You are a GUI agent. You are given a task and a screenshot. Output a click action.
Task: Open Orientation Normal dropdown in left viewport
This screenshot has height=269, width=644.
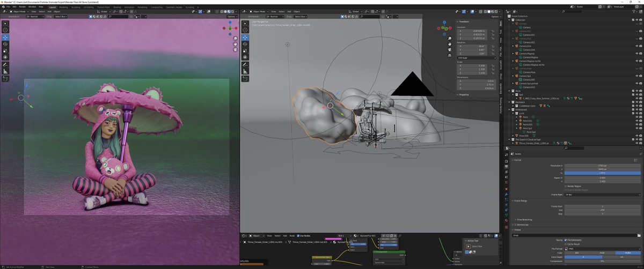pos(34,17)
